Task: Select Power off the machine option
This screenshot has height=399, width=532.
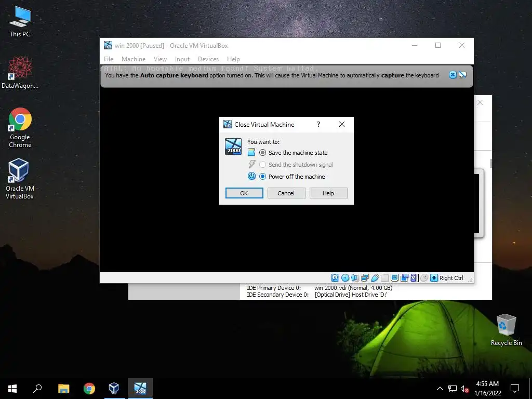Action: point(293,177)
